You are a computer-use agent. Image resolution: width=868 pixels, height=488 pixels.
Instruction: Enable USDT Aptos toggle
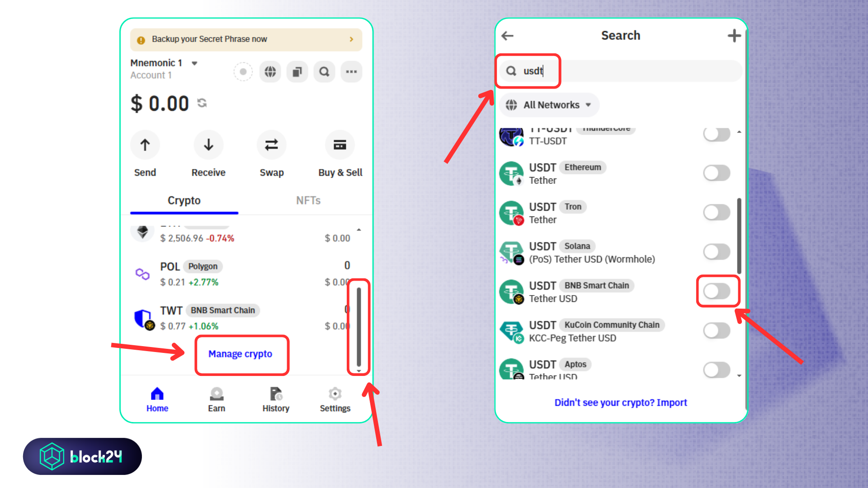pos(717,370)
